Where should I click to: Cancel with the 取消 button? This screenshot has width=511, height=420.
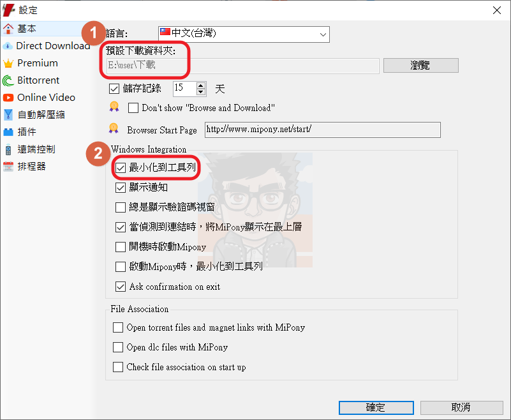tap(461, 408)
